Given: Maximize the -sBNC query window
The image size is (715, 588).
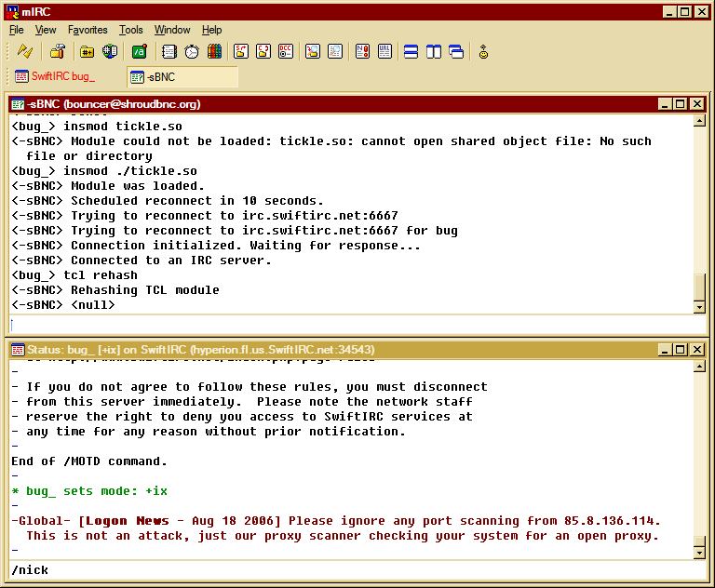Looking at the screenshot, I should tap(681, 104).
